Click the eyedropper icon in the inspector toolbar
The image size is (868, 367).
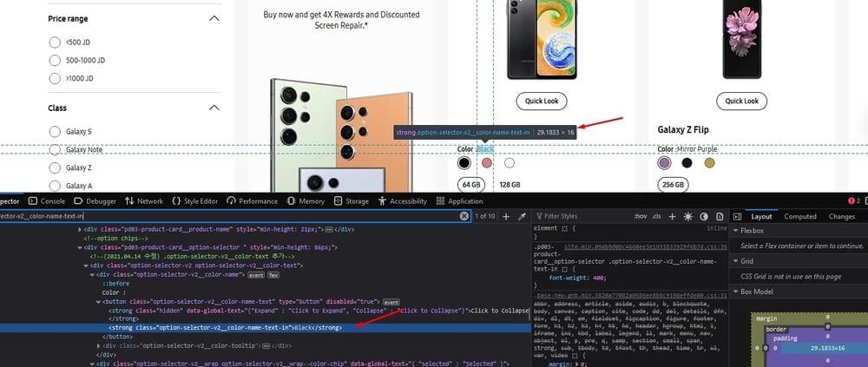[x=523, y=216]
